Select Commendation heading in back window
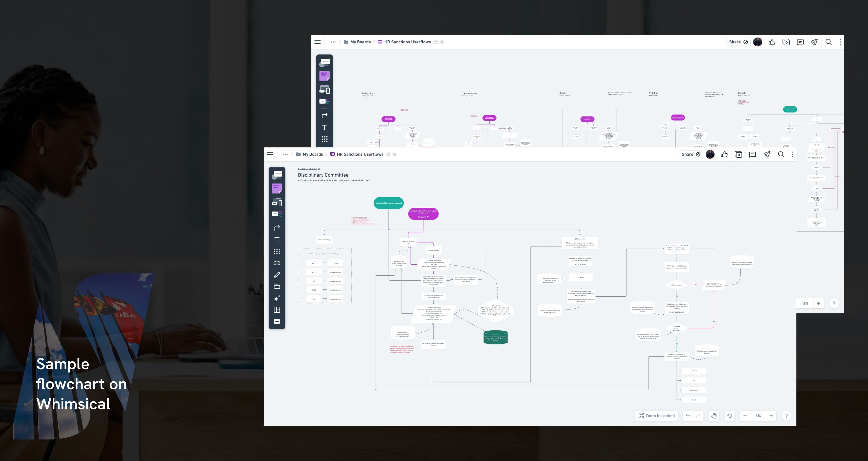 [469, 94]
